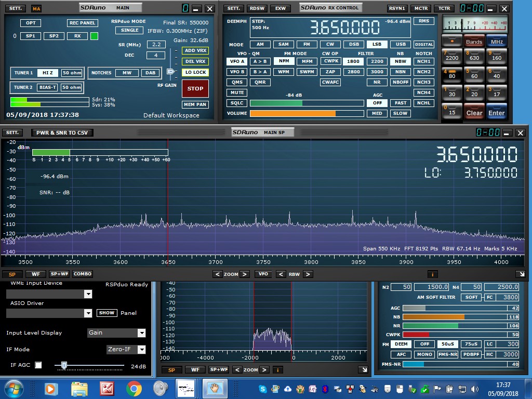Click PWR & SNR TO CSV button

tap(62, 132)
